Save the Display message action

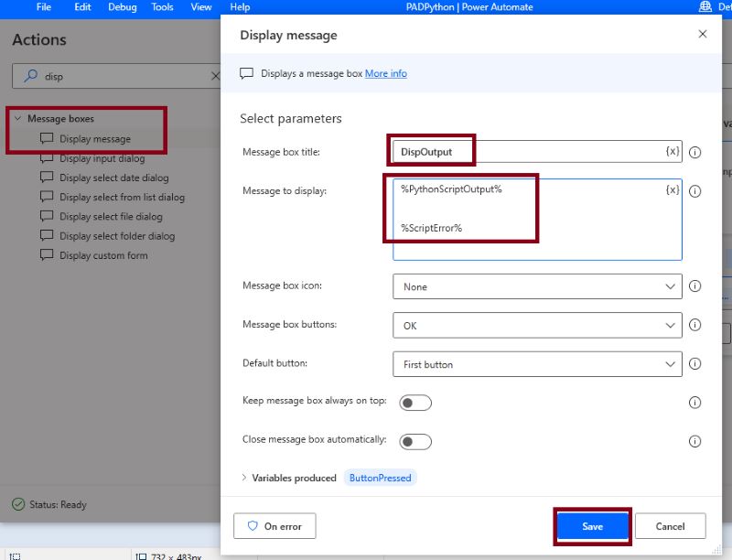[591, 526]
